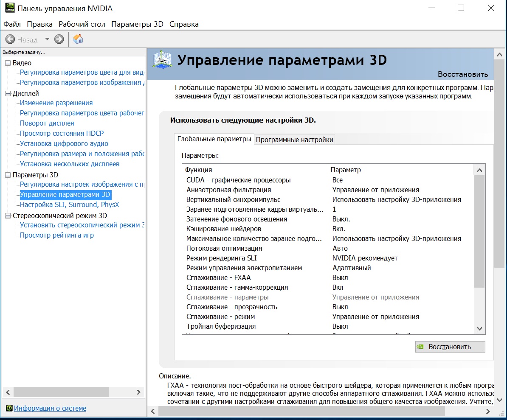
Task: Select Управление параметрами 3D tree item
Action: pos(65,194)
